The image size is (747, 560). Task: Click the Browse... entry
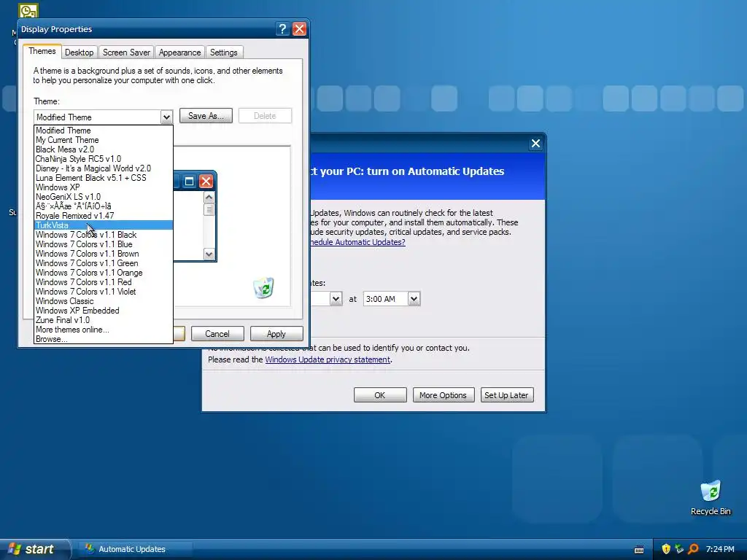pyautogui.click(x=104, y=339)
